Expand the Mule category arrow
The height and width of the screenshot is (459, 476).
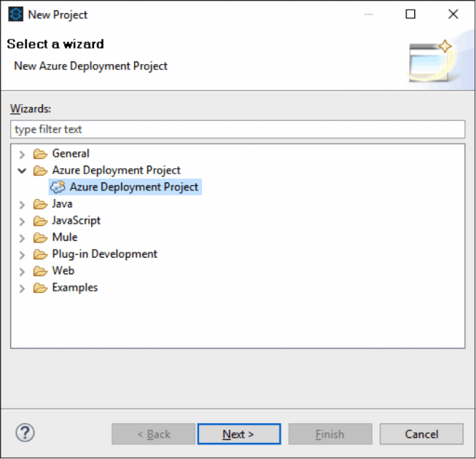point(22,238)
